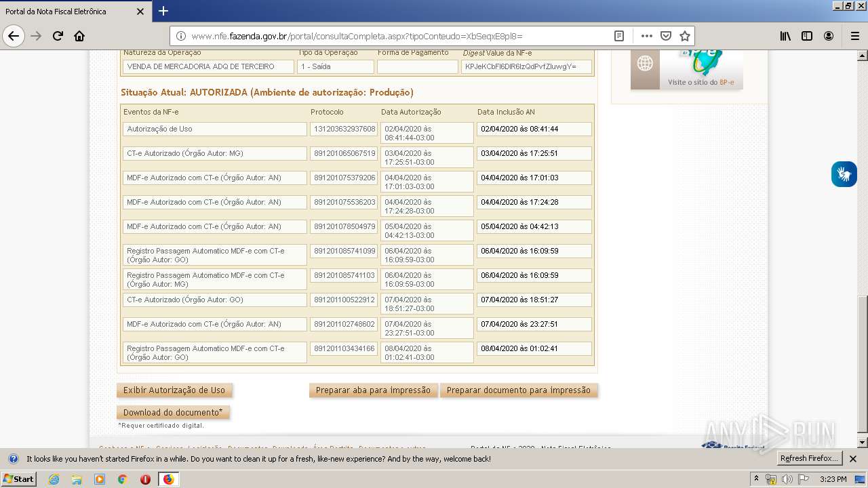Open Internet Explorer from taskbar
The image size is (868, 488).
click(54, 479)
